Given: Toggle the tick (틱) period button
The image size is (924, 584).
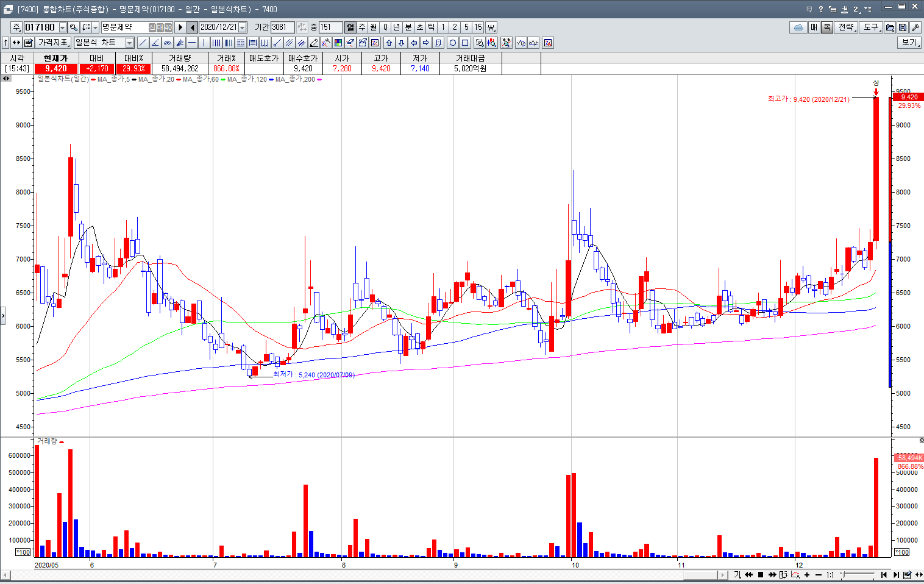Looking at the screenshot, I should [431, 27].
